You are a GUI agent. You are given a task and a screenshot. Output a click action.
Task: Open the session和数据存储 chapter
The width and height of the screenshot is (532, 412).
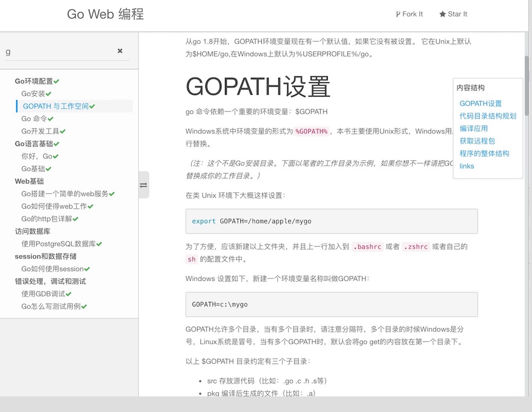[45, 256]
